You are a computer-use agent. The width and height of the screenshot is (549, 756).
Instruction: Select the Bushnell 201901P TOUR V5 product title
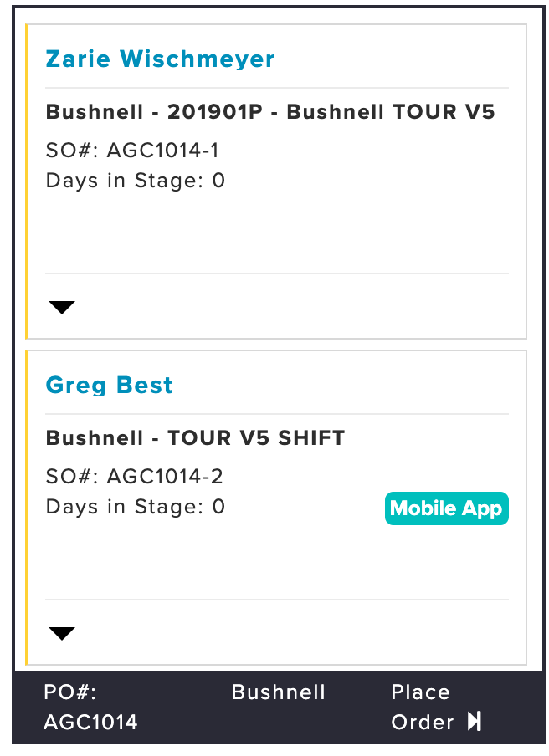[270, 112]
